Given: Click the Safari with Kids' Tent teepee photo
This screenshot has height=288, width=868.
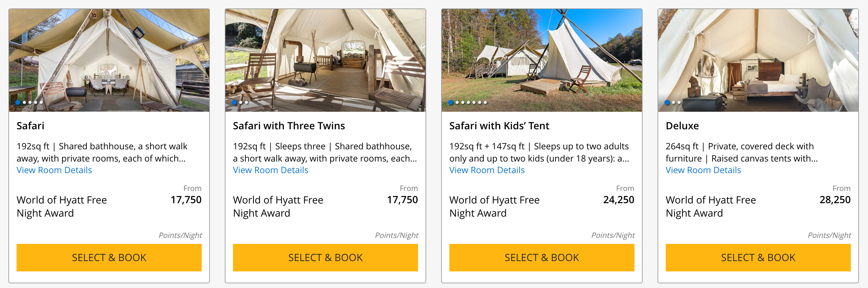Looking at the screenshot, I should click(542, 54).
